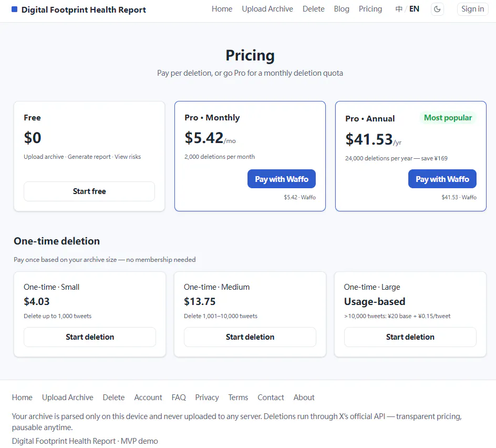The image size is (496, 448).
Task: Select EN language option
Action: (x=414, y=9)
